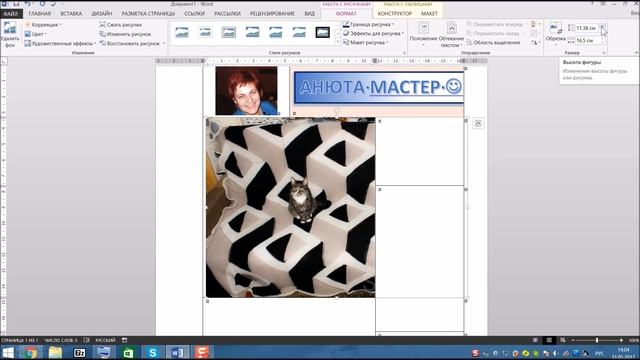Switch to the КОНСТРУКТОР table tab
Image resolution: width=640 pixels, height=360 pixels.
[395, 14]
